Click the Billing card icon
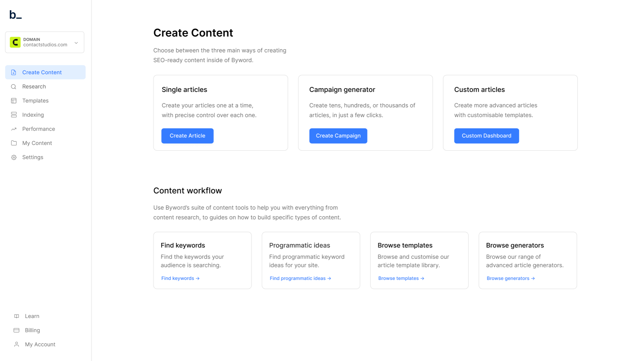644x361 pixels. point(16,330)
